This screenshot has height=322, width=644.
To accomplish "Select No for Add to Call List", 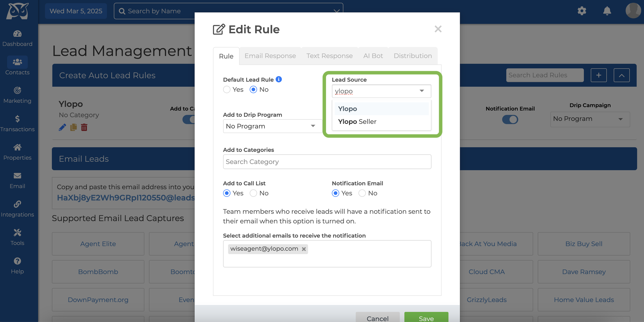I will click(x=253, y=193).
